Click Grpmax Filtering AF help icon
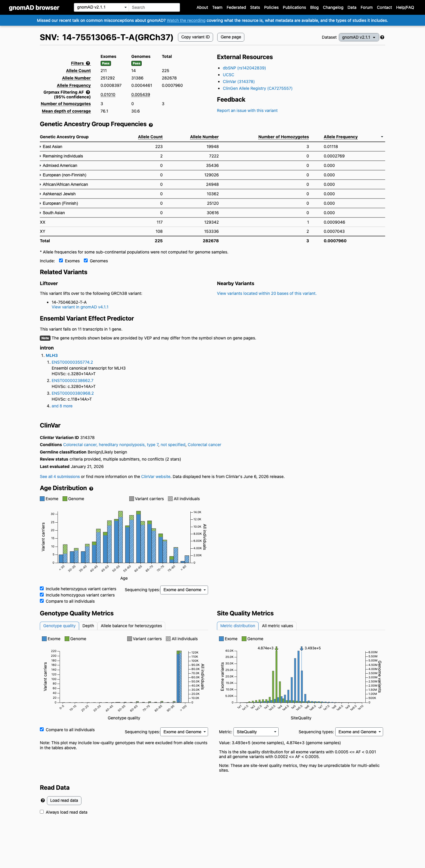This screenshot has width=425, height=868. tap(88, 92)
